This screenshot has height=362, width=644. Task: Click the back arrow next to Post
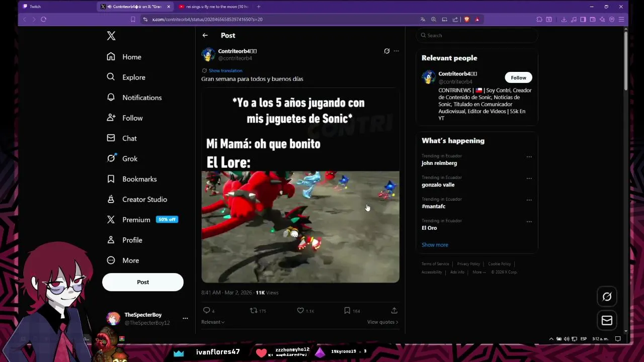coord(205,35)
